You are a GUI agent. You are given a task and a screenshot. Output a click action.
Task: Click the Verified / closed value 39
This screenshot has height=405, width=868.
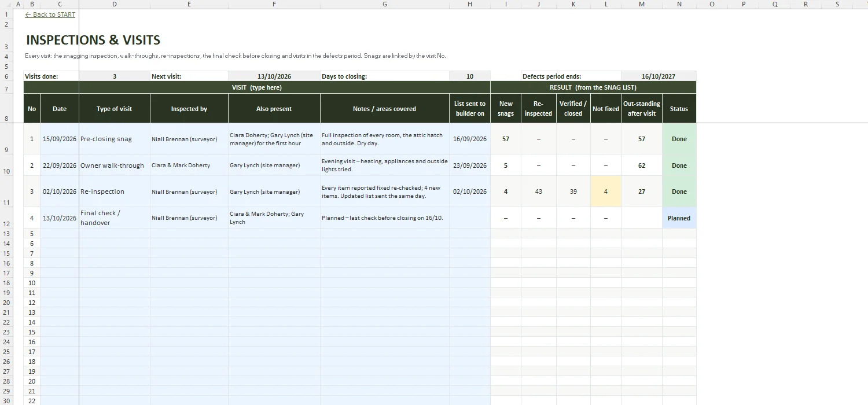(573, 192)
